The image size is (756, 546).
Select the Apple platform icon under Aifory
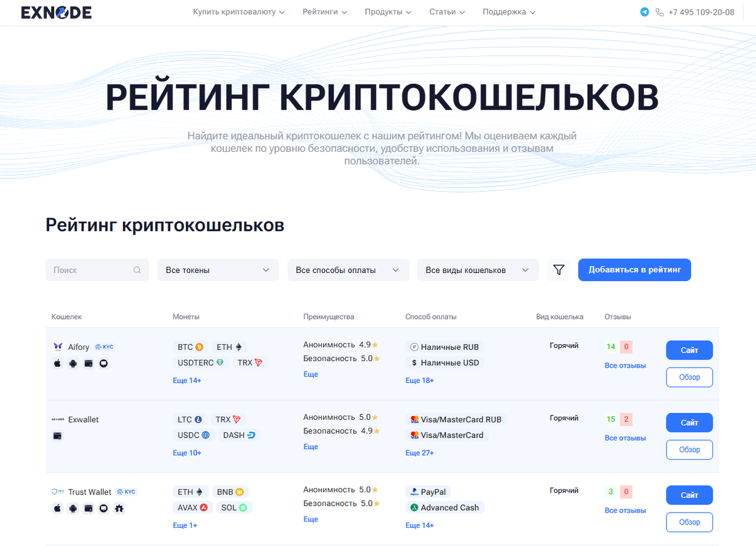[x=57, y=363]
